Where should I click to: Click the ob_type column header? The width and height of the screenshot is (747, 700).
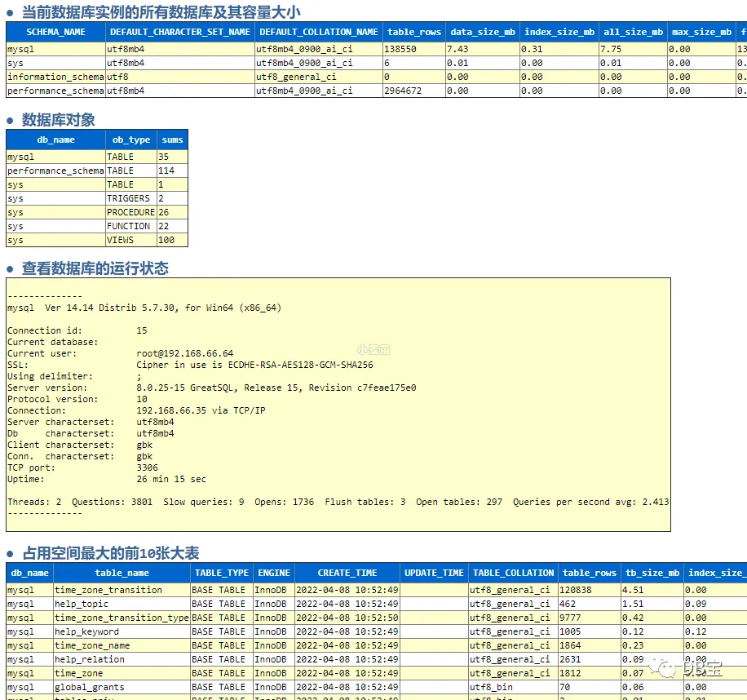tap(131, 140)
